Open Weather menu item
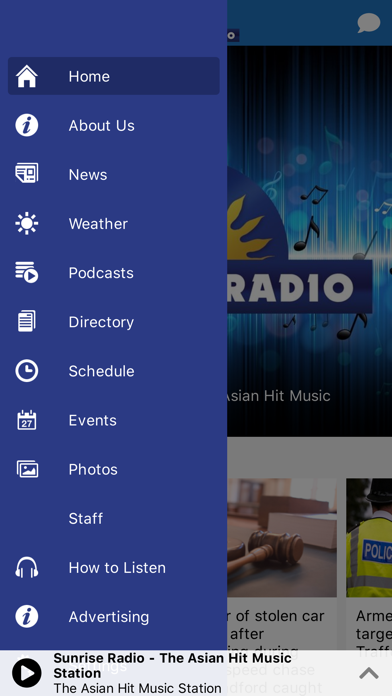 point(114,223)
